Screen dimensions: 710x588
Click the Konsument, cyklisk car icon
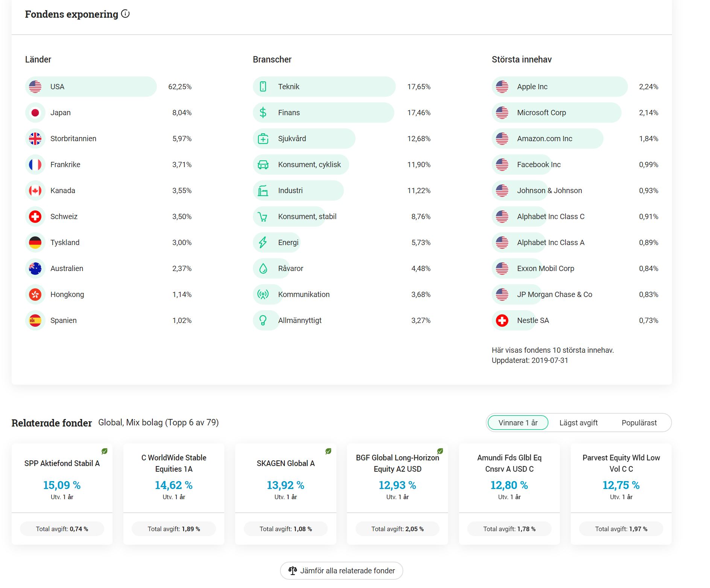click(263, 165)
